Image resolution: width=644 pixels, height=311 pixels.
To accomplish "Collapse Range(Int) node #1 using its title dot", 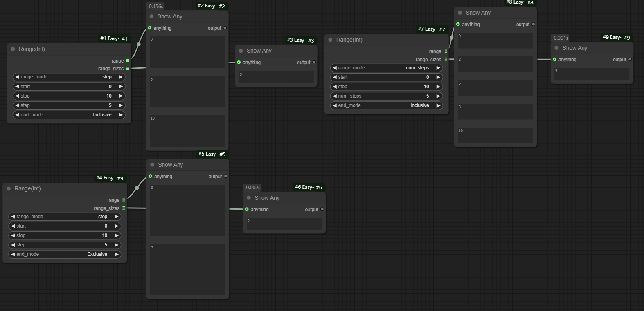I will tap(13, 49).
